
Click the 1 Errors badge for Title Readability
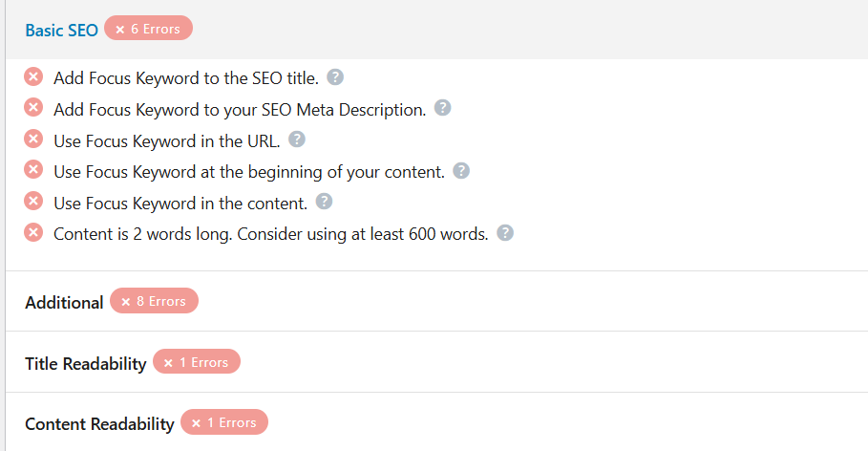pos(197,362)
